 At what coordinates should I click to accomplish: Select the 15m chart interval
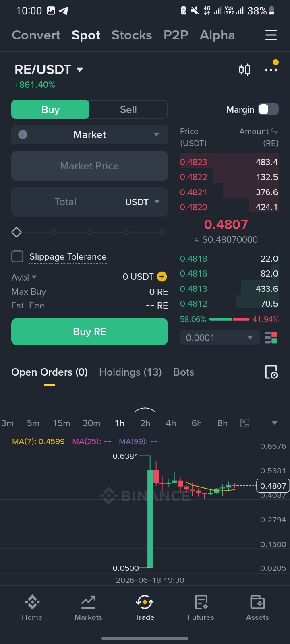[62, 423]
